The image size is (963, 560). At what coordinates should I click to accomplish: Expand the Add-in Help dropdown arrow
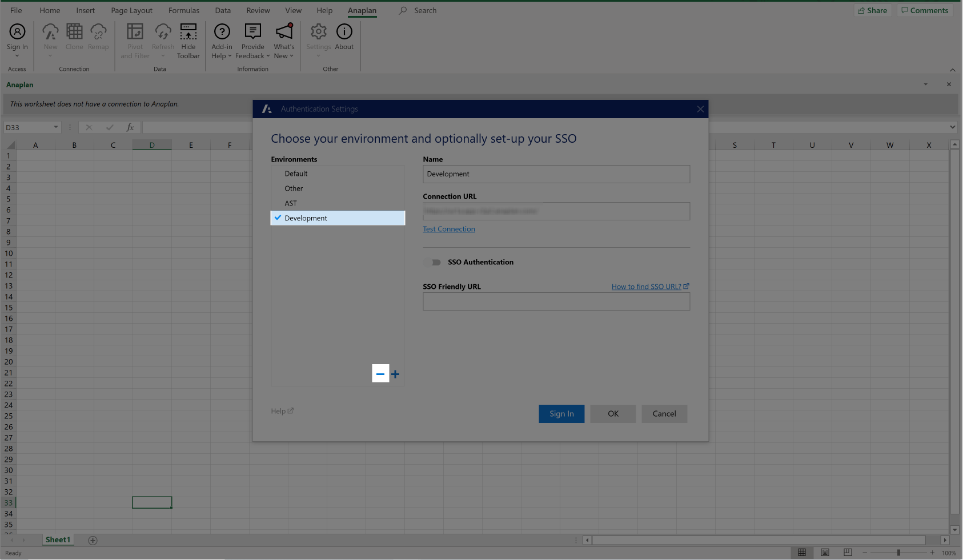coord(230,56)
